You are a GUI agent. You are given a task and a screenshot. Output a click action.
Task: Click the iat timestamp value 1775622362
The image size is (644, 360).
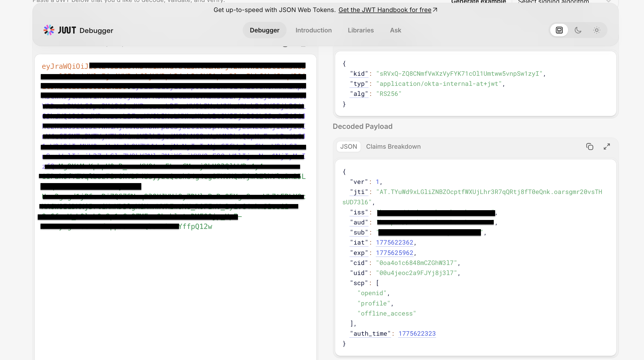point(394,243)
